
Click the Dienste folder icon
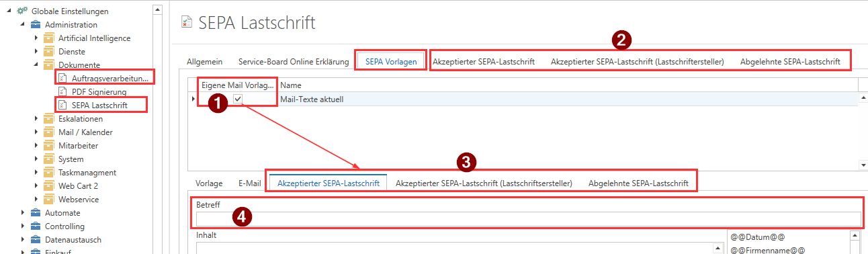click(x=49, y=51)
